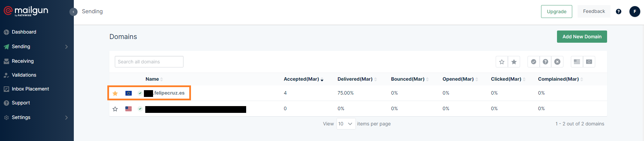Filter domains with the question mark (unverified) icon

click(545, 62)
